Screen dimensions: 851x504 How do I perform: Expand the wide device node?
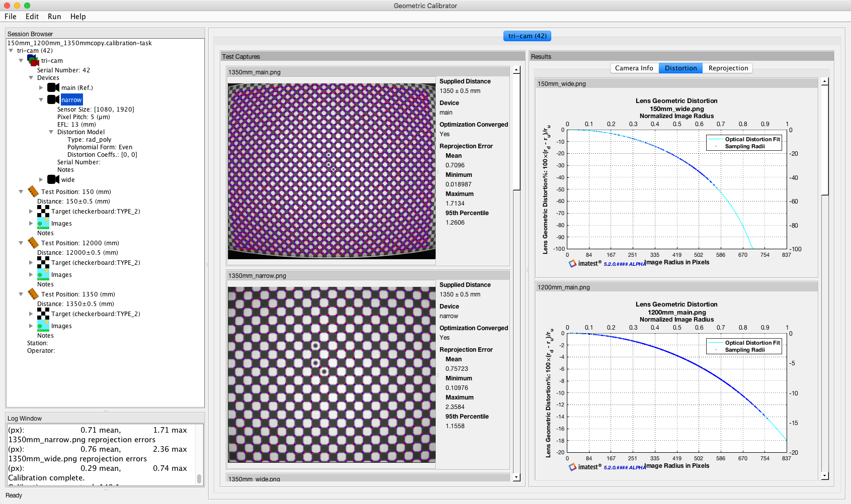coord(41,179)
